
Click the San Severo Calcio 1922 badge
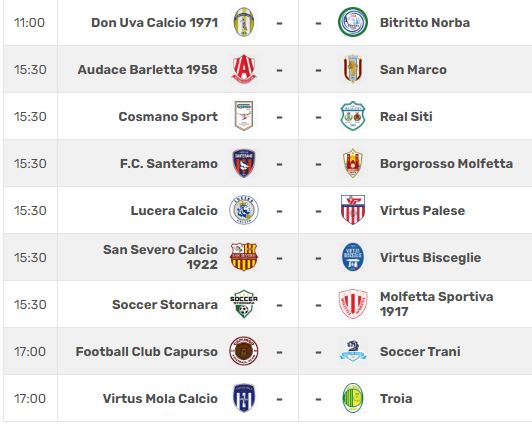click(x=244, y=257)
